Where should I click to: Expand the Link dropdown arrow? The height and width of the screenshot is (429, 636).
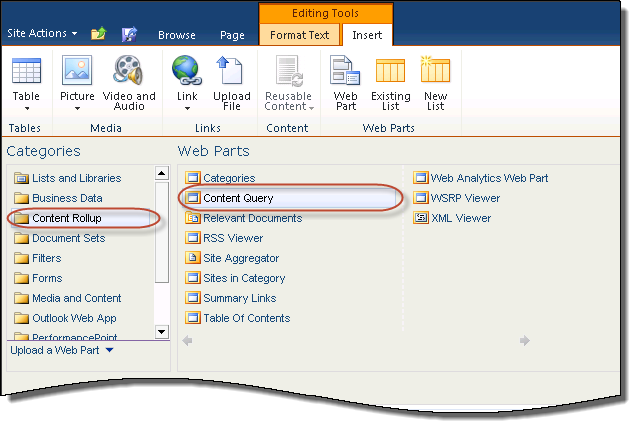[x=187, y=109]
